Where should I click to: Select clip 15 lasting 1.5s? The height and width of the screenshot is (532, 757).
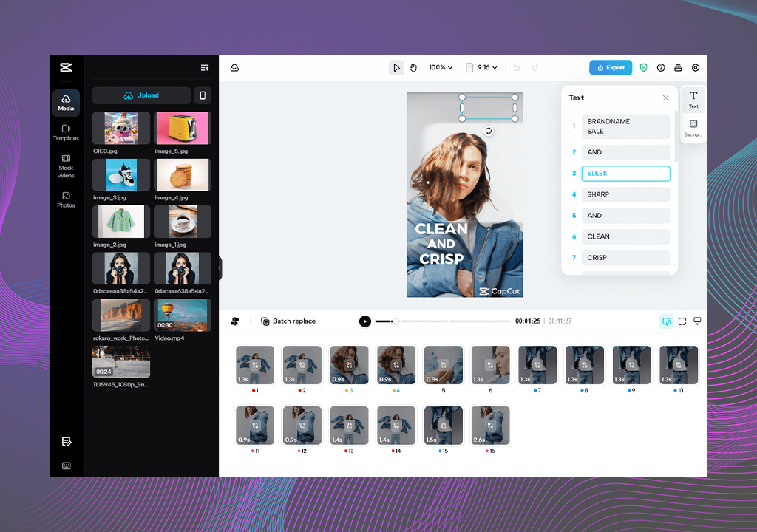pyautogui.click(x=444, y=426)
